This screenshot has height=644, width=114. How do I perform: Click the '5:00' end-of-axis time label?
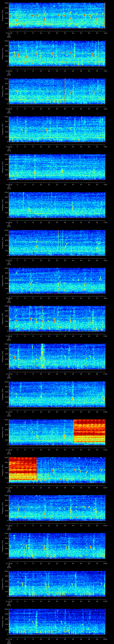(105, 147)
